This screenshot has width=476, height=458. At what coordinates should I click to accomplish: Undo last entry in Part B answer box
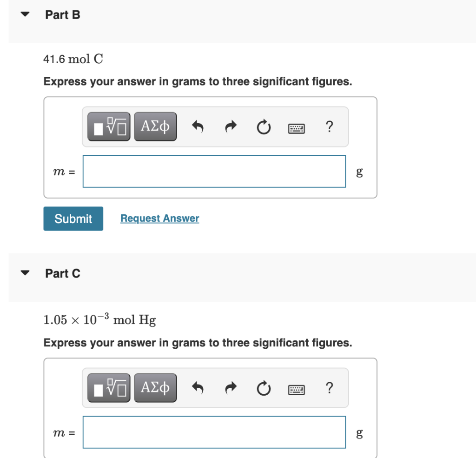[198, 126]
